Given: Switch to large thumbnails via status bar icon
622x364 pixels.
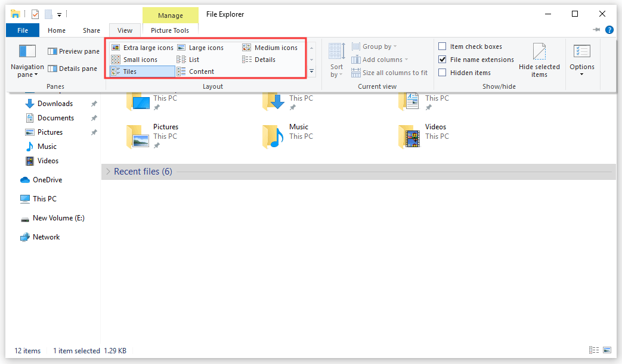Looking at the screenshot, I should point(607,350).
